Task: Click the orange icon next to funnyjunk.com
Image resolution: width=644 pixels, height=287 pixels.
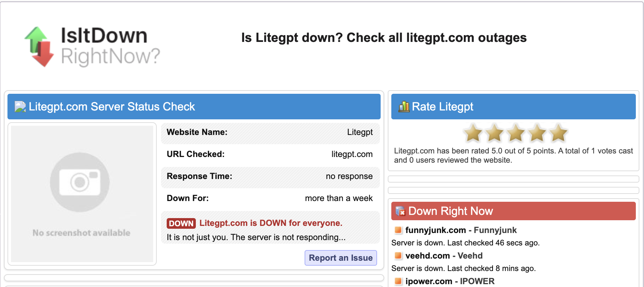Action: pyautogui.click(x=398, y=230)
